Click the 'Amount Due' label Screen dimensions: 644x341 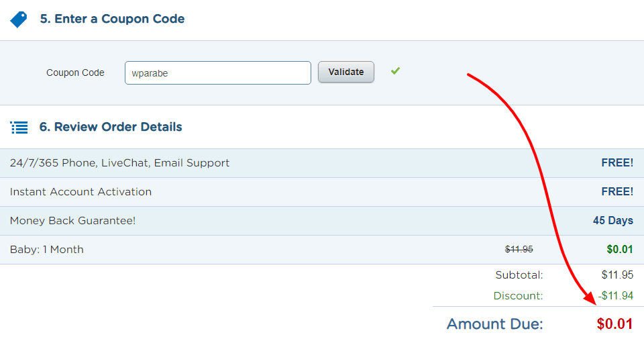pyautogui.click(x=494, y=324)
